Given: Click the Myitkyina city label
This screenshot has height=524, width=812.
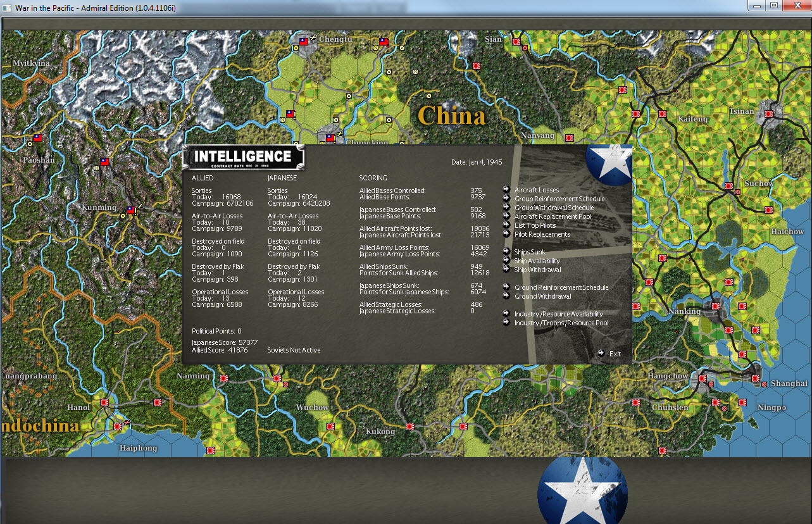Looking at the screenshot, I should pyautogui.click(x=32, y=63).
